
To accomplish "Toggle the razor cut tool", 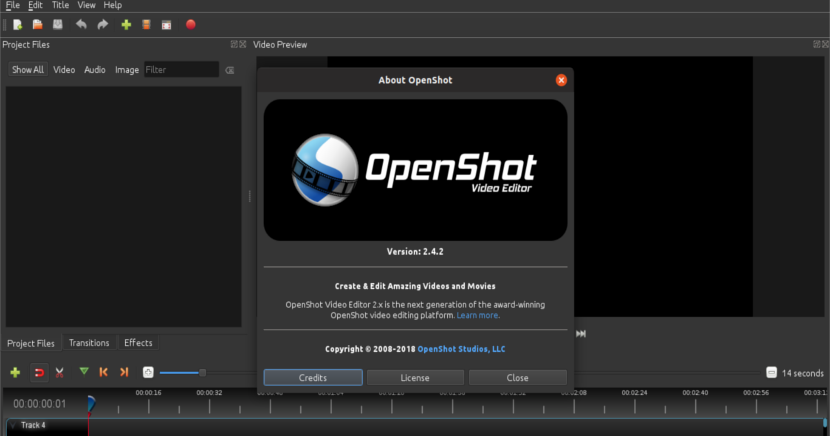I will (x=59, y=373).
